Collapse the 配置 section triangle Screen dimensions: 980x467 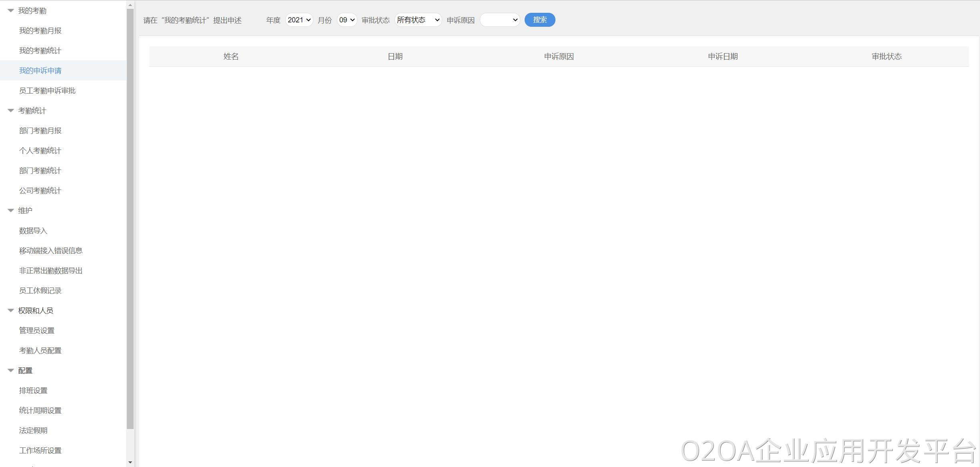tap(11, 371)
